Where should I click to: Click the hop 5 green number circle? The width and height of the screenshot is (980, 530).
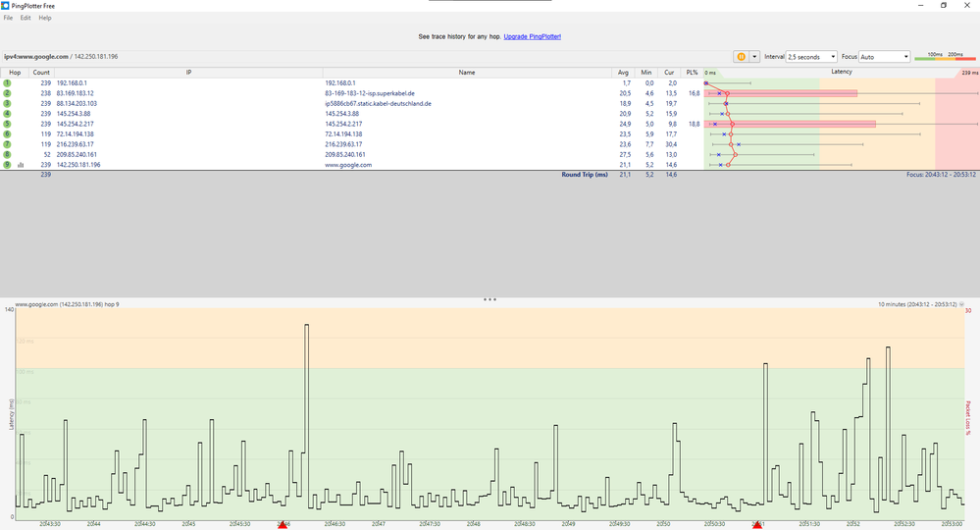click(x=7, y=124)
